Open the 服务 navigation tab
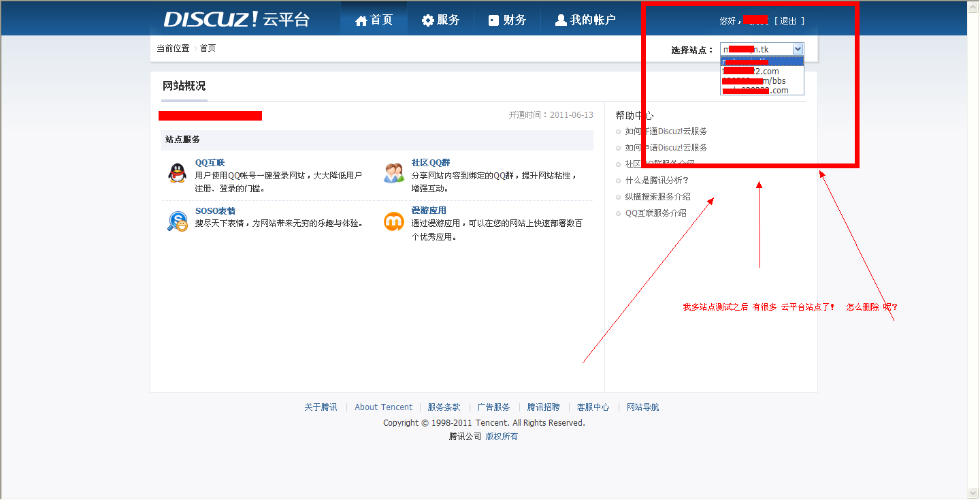Screen dimensions: 980x500 [x=440, y=20]
